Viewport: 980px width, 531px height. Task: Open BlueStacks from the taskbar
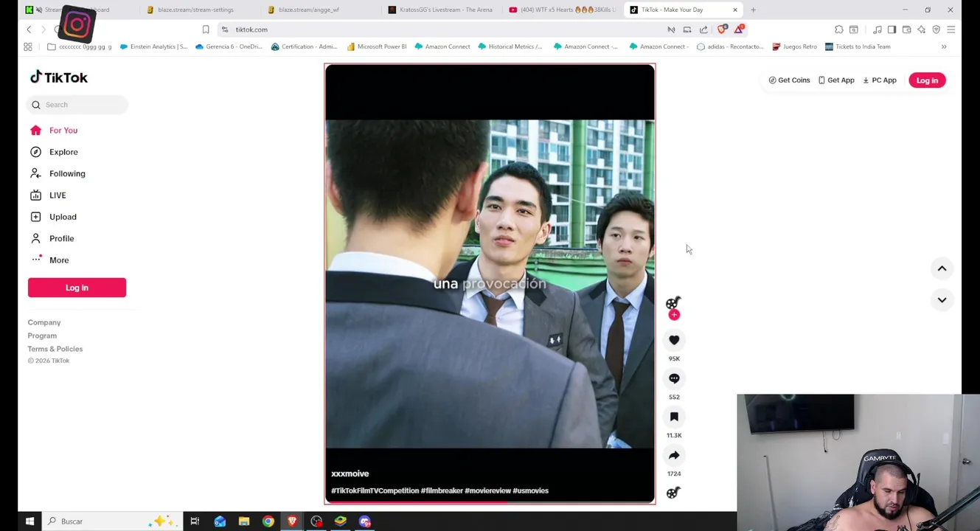click(341, 521)
